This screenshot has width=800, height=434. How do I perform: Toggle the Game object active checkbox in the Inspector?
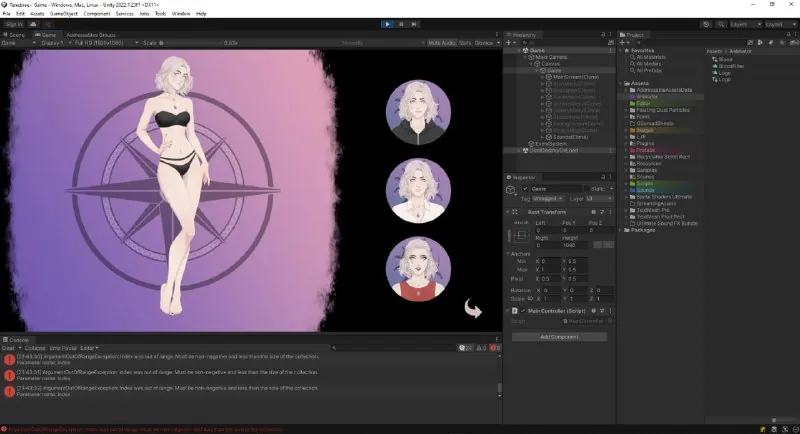click(525, 189)
